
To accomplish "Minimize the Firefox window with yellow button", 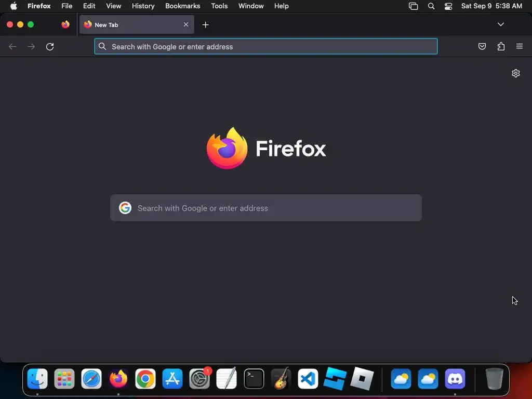I will (20, 24).
